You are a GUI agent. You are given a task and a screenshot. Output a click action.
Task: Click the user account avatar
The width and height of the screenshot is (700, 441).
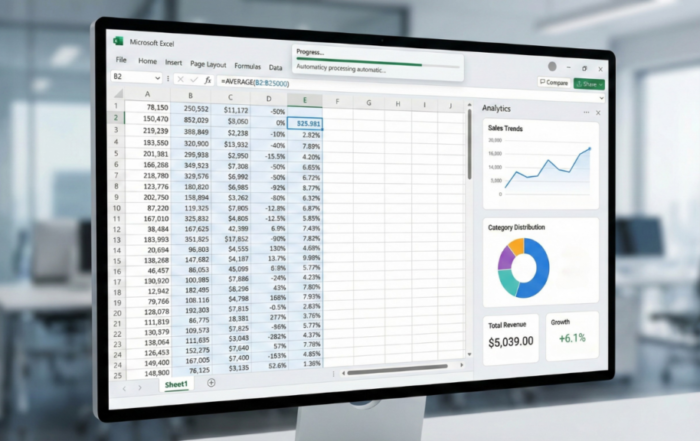click(x=552, y=67)
